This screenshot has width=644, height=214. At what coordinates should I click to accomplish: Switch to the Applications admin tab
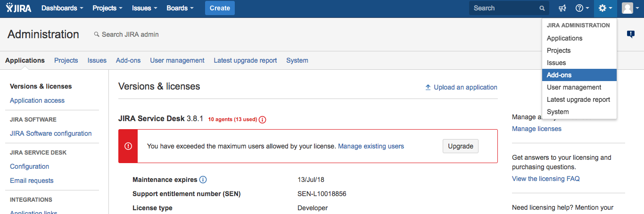click(x=25, y=60)
